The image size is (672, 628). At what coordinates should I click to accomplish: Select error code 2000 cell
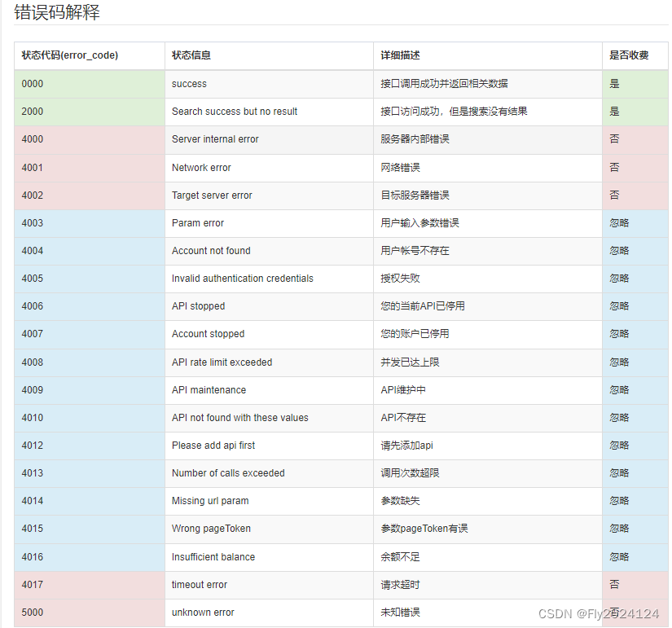point(33,111)
